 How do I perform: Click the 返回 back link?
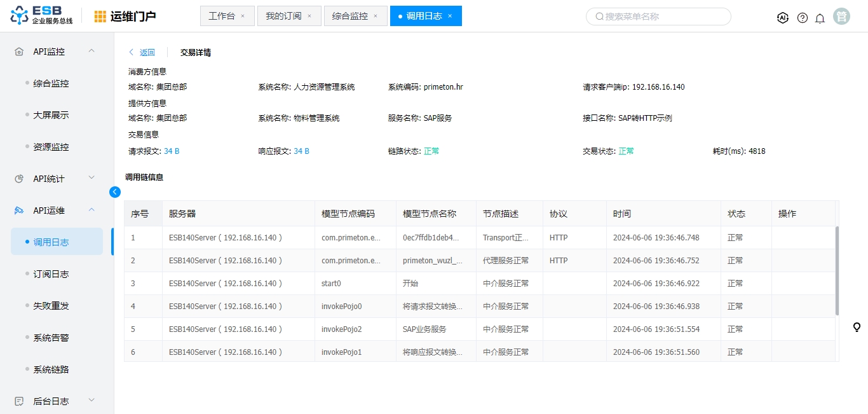(x=142, y=53)
